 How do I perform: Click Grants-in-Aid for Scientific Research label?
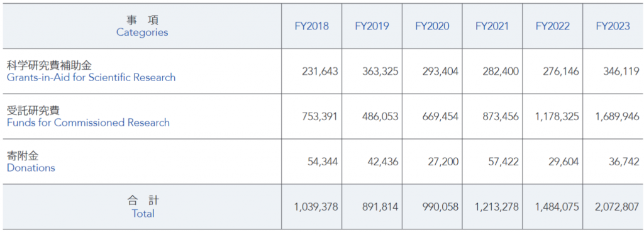[91, 77]
